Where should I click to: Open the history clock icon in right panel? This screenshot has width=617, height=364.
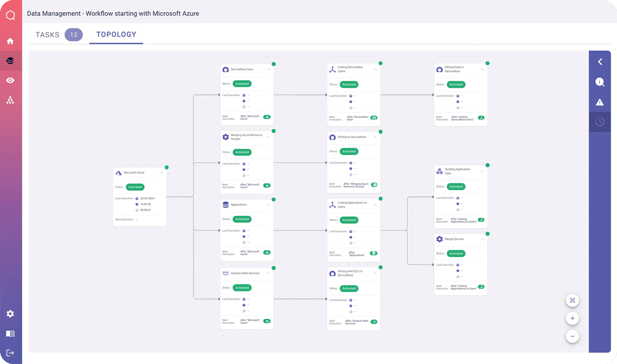(x=600, y=122)
